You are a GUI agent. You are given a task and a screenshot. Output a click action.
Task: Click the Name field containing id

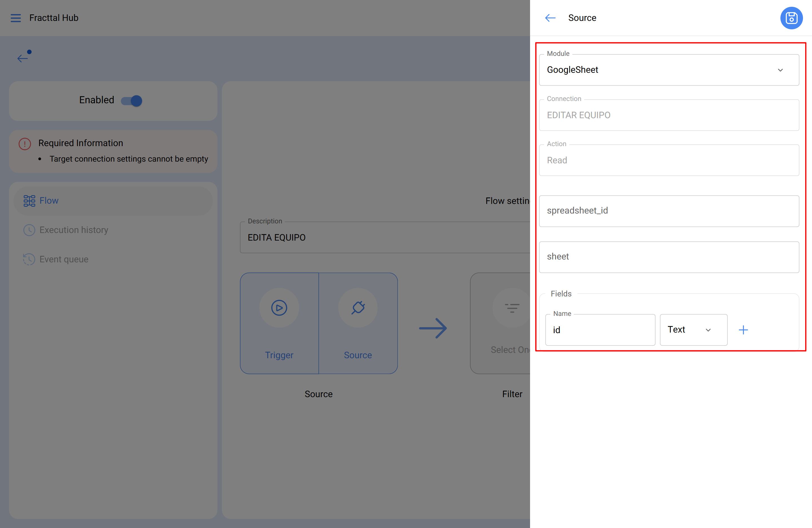click(600, 330)
